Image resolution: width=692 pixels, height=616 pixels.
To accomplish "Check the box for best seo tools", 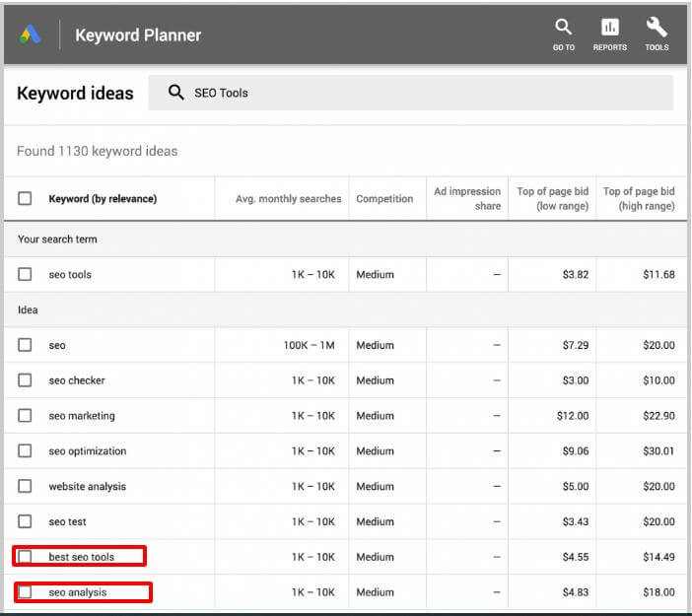I will pos(25,557).
